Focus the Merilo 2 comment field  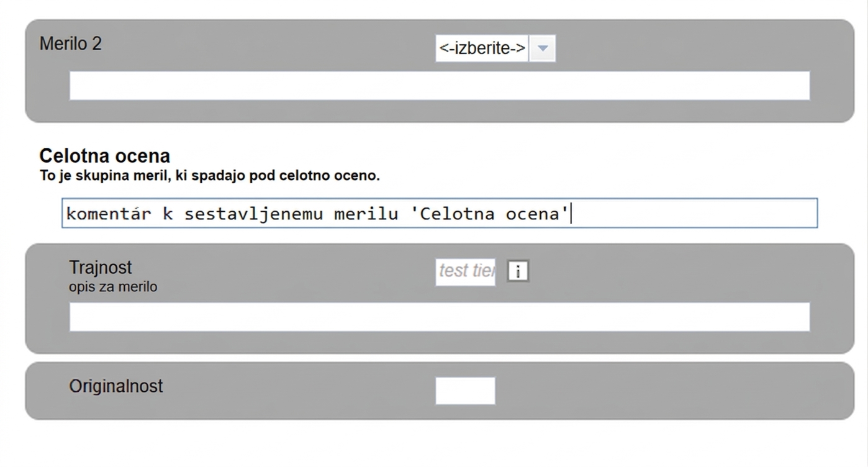click(x=440, y=86)
